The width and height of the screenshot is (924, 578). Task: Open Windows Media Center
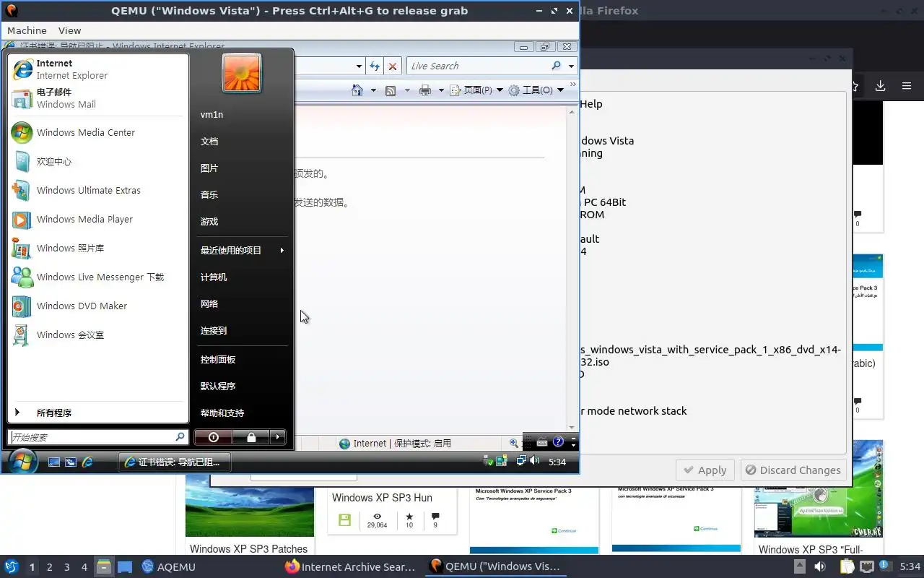click(98, 132)
